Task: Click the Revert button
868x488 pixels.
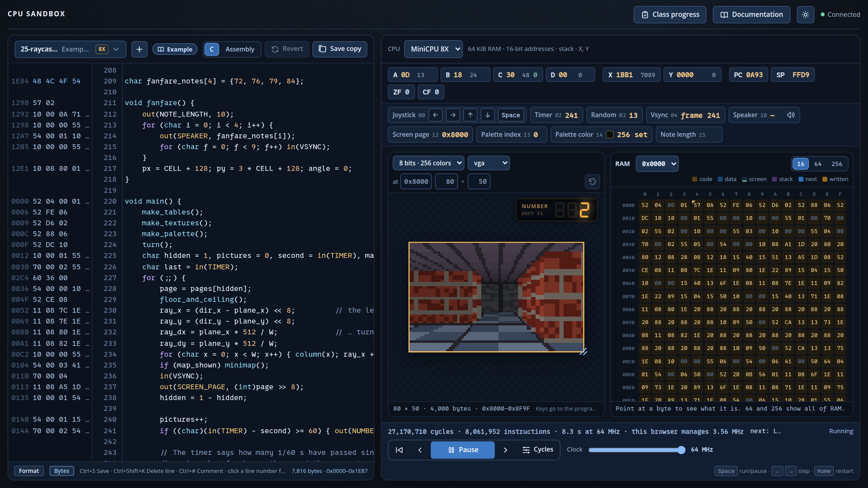Action: pos(287,49)
